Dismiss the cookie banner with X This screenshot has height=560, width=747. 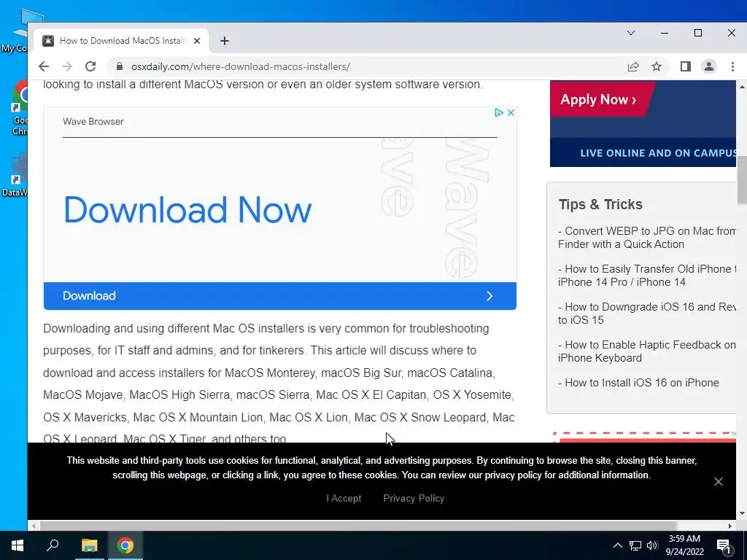pos(719,481)
